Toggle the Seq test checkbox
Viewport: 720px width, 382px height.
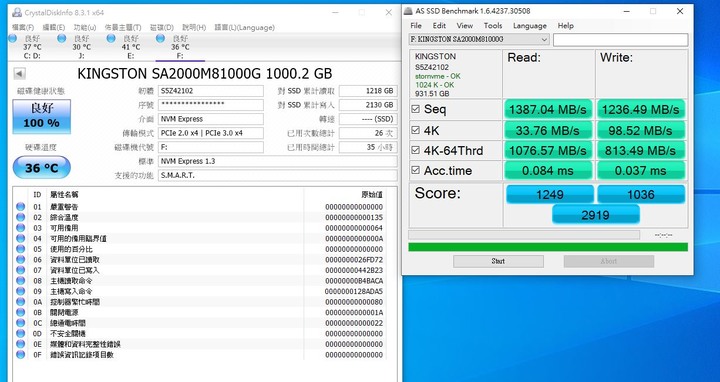click(x=416, y=109)
